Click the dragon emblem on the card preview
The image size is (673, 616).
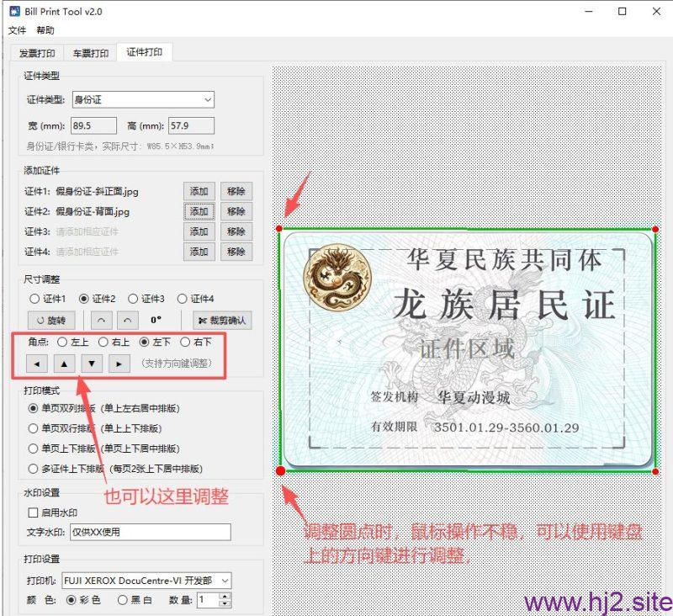(337, 279)
